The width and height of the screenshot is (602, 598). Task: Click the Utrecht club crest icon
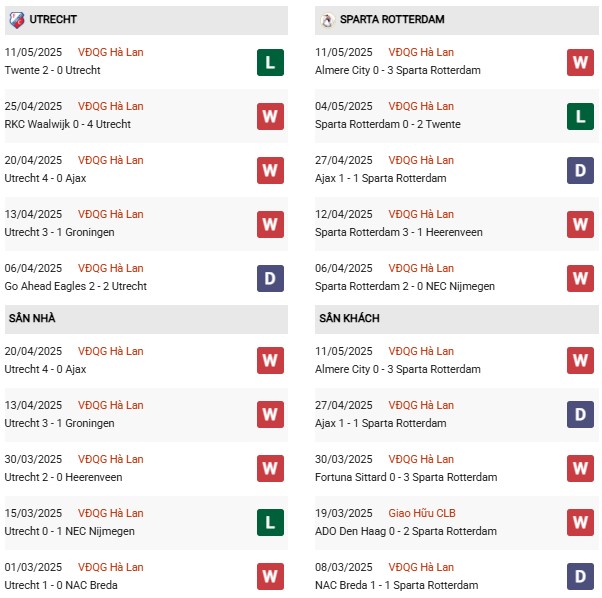(15, 19)
